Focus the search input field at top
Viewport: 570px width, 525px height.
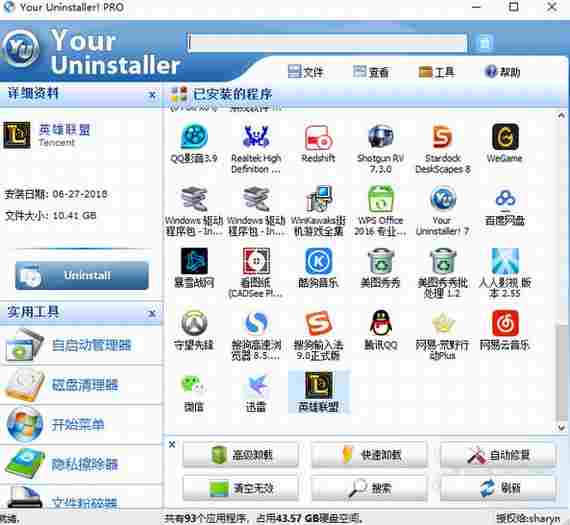327,43
